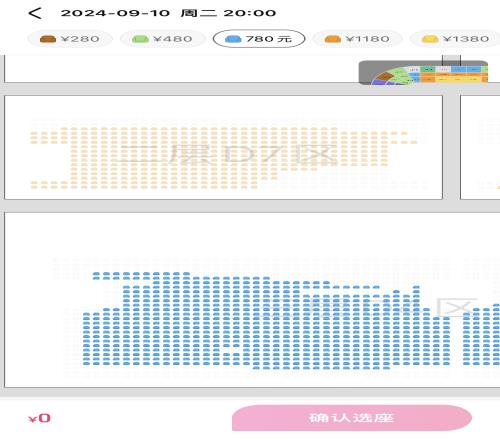Click the brown seat icon beside ¥280
This screenshot has width=500, height=440.
point(48,39)
